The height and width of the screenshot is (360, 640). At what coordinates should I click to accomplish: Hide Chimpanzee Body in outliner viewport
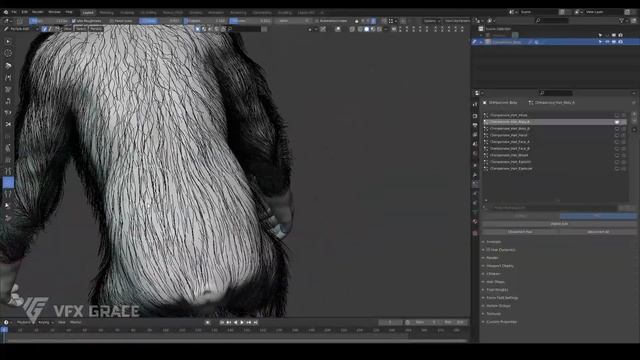click(607, 42)
